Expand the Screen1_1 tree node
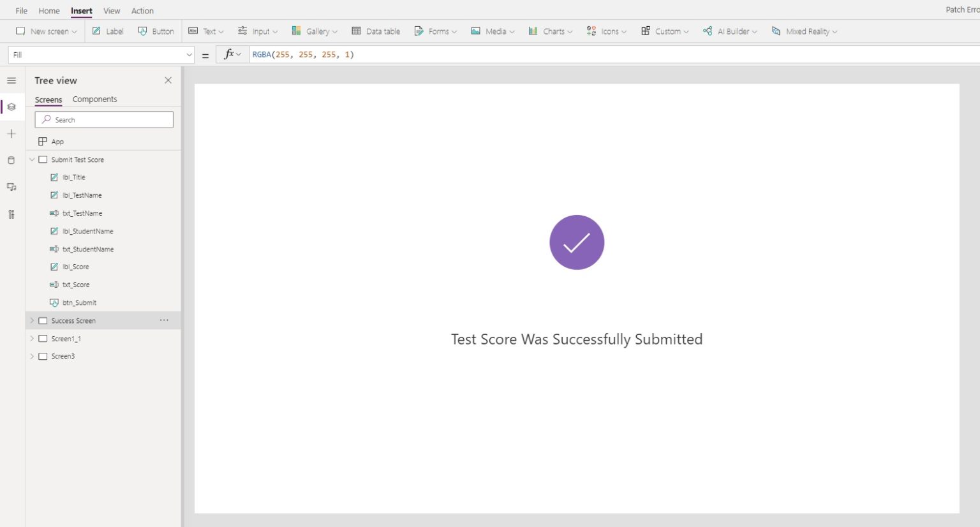Image resolution: width=980 pixels, height=527 pixels. point(32,338)
